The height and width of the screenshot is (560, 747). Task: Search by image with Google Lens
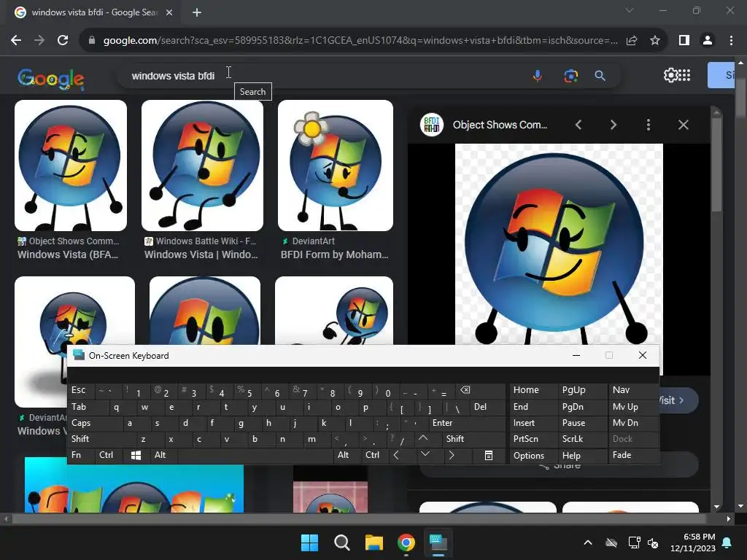570,76
